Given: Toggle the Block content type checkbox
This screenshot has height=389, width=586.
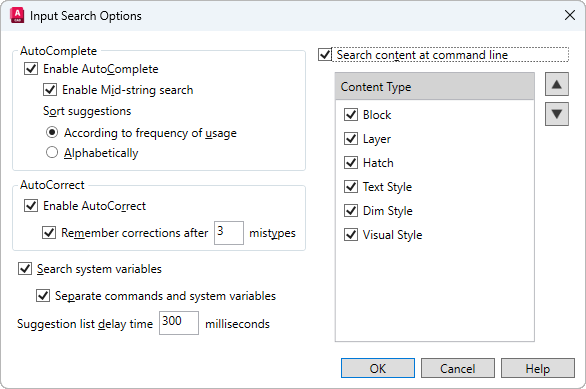Looking at the screenshot, I should 351,114.
